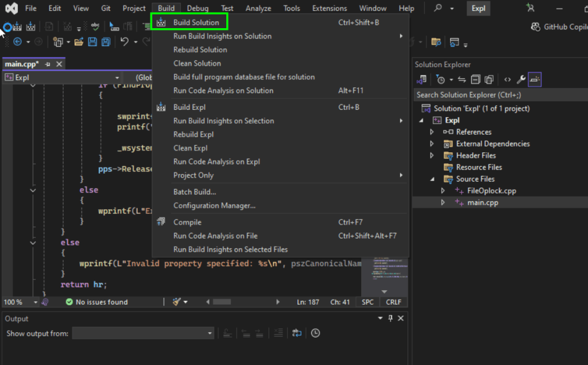This screenshot has height=365, width=588.
Task: Click Collapse All icon in Solution Explorer
Action: [x=475, y=79]
